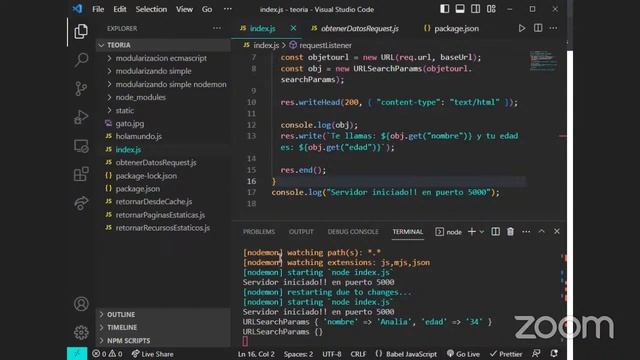The image size is (640, 360).
Task: Open the Selection menu
Action: (151, 9)
